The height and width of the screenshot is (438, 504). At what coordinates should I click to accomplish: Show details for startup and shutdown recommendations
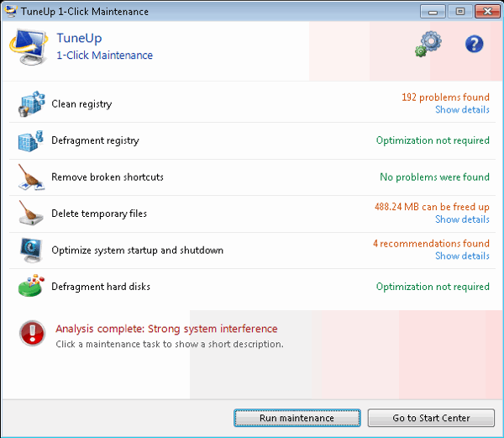pyautogui.click(x=462, y=256)
